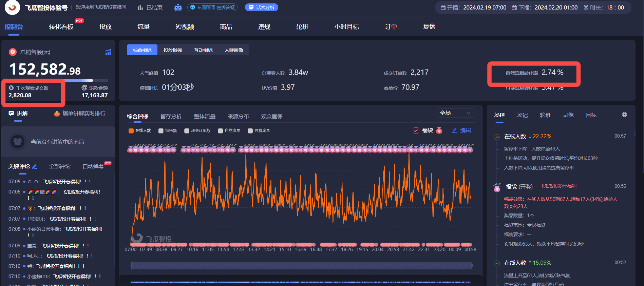Click the 飞瓜智投 logo icon
644x286 pixels.
pos(12,7)
